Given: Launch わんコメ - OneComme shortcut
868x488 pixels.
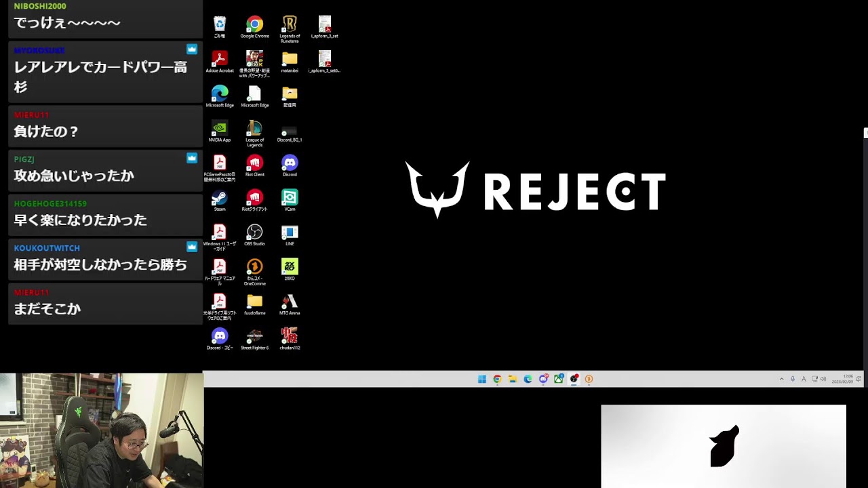Looking at the screenshot, I should coord(254,272).
